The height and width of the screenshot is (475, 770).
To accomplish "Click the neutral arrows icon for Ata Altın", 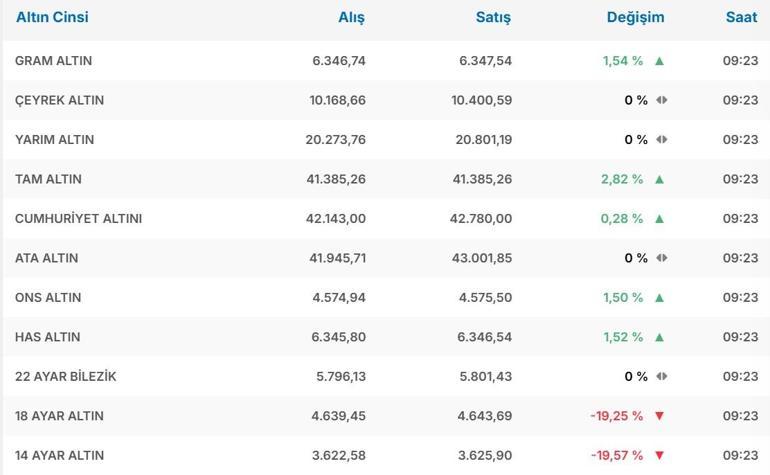I will point(661,258).
